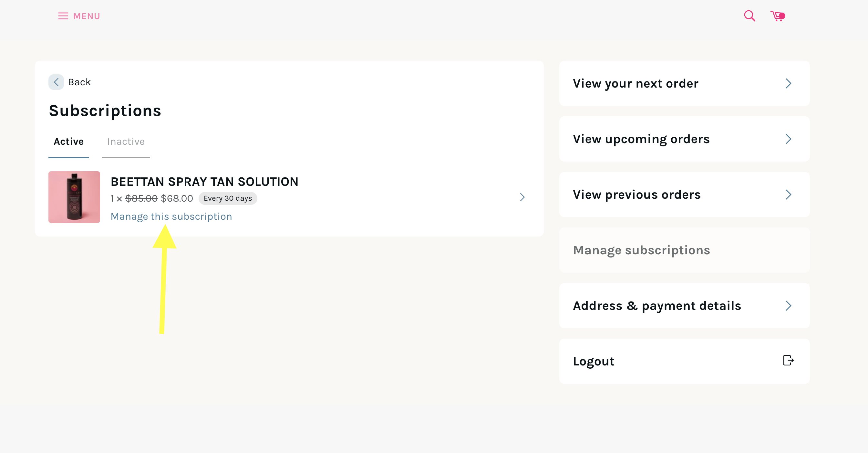Expand Beettan subscription row chevron
The width and height of the screenshot is (868, 453).
(x=522, y=197)
